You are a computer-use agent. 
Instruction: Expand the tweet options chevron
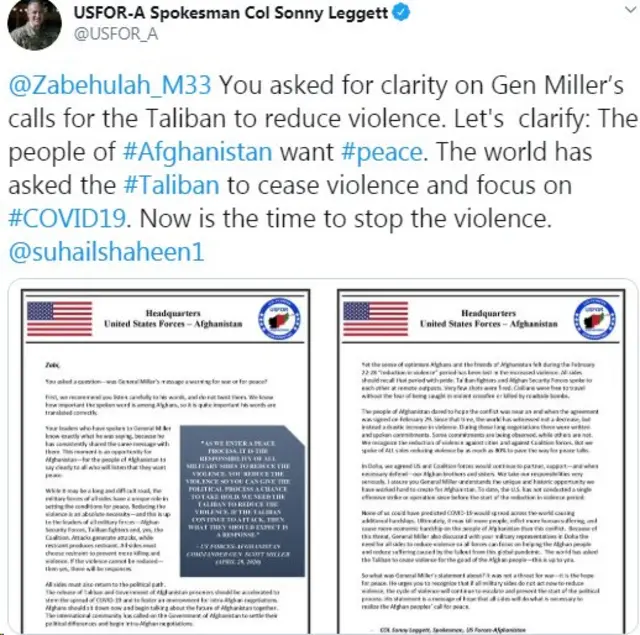click(631, 10)
